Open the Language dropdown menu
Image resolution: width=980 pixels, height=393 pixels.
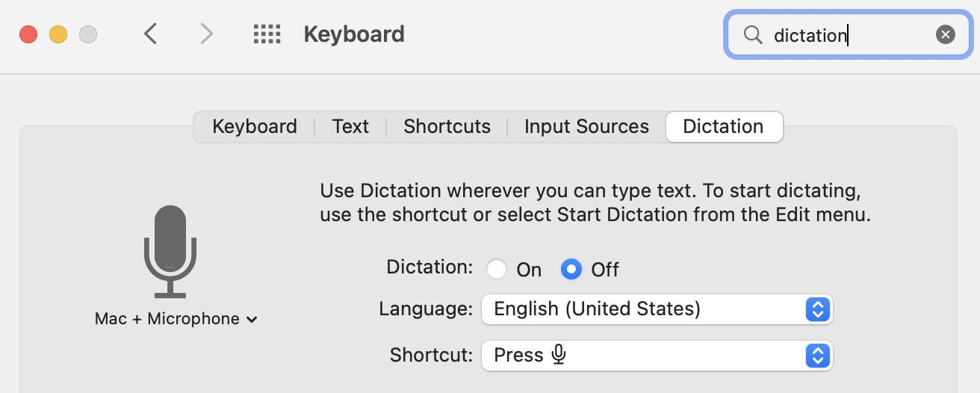657,309
